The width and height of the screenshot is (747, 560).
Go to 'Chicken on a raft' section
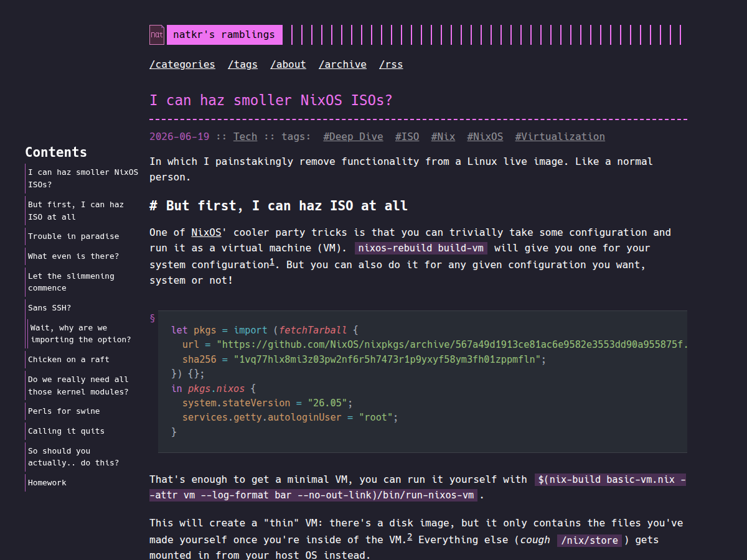pyautogui.click(x=68, y=360)
